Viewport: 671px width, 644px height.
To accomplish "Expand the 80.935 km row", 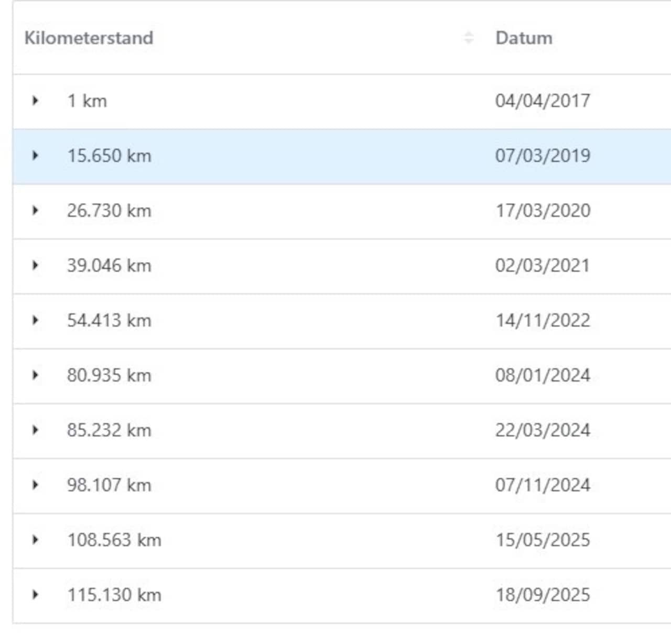I will click(x=35, y=375).
